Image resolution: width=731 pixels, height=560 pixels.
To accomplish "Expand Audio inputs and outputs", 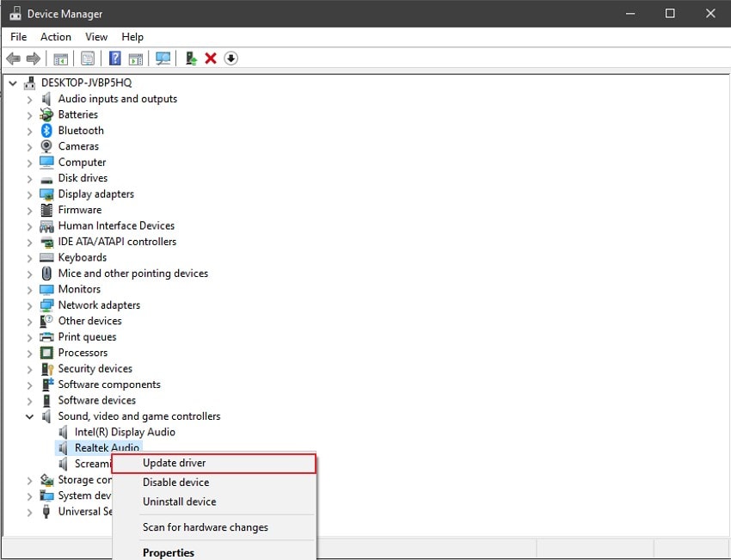I will tap(29, 100).
